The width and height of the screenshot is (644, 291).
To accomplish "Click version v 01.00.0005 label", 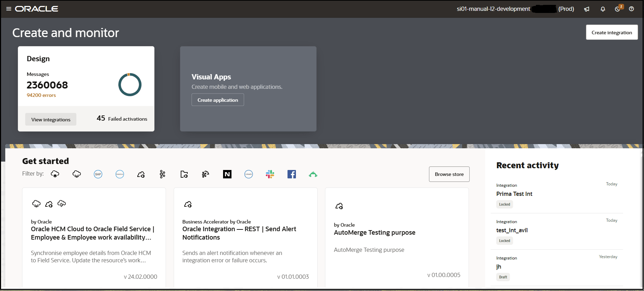I will pyautogui.click(x=444, y=275).
